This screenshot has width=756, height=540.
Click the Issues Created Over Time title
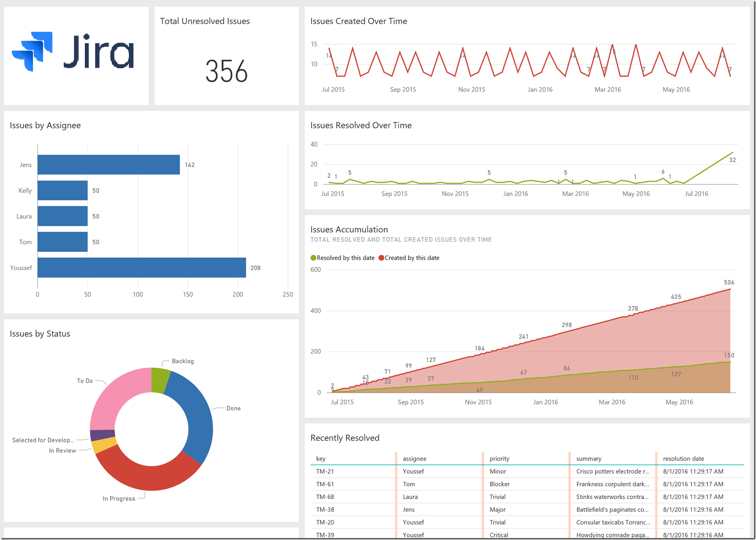point(359,21)
